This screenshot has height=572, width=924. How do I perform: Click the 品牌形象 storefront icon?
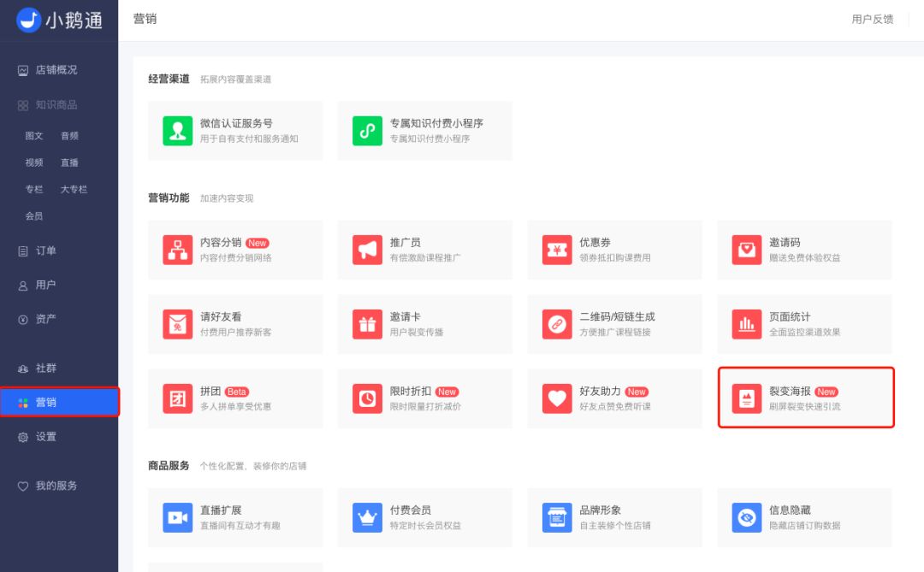(x=557, y=518)
